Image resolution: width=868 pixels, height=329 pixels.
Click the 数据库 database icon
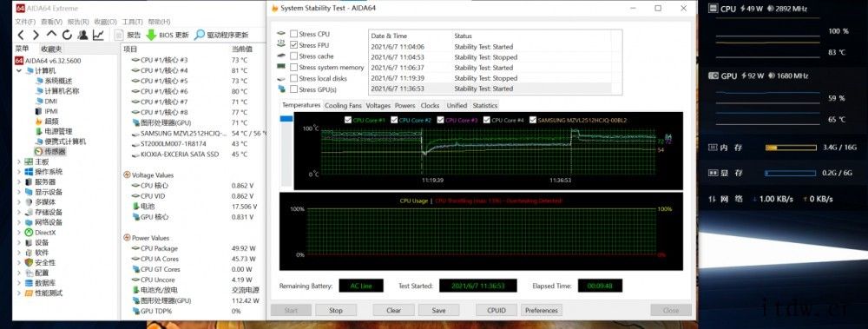[x=30, y=283]
